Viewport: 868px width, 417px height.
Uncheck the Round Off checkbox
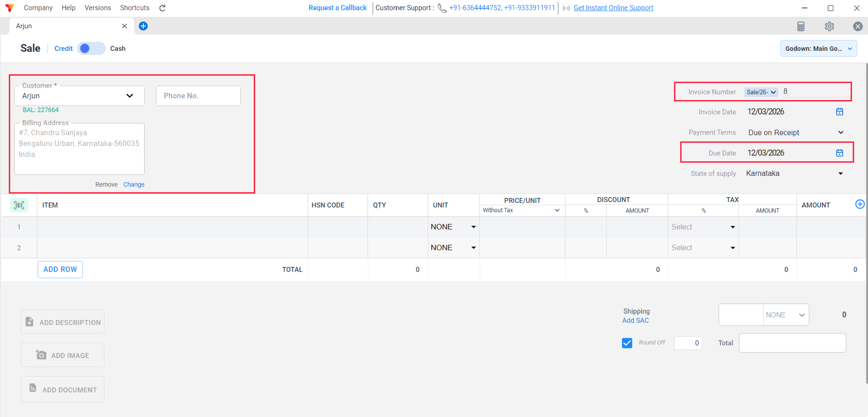pos(627,342)
